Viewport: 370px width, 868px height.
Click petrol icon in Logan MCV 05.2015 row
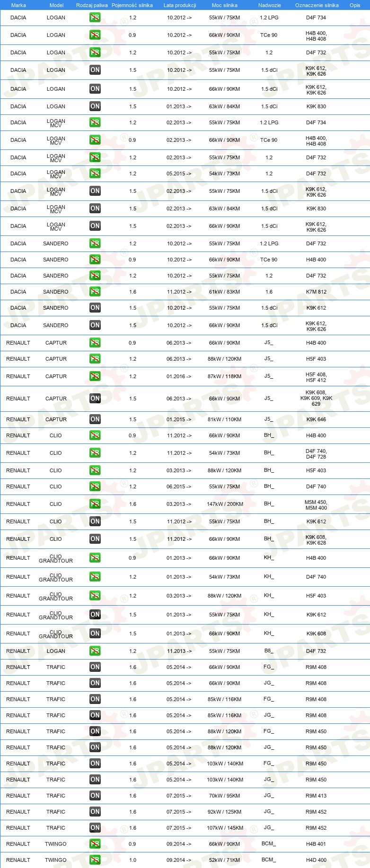coord(95,174)
